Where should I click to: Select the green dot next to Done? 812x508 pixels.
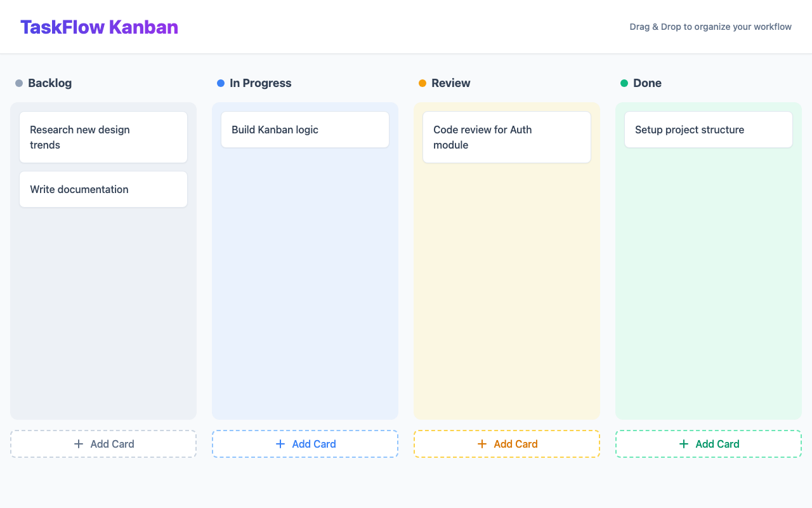624,83
